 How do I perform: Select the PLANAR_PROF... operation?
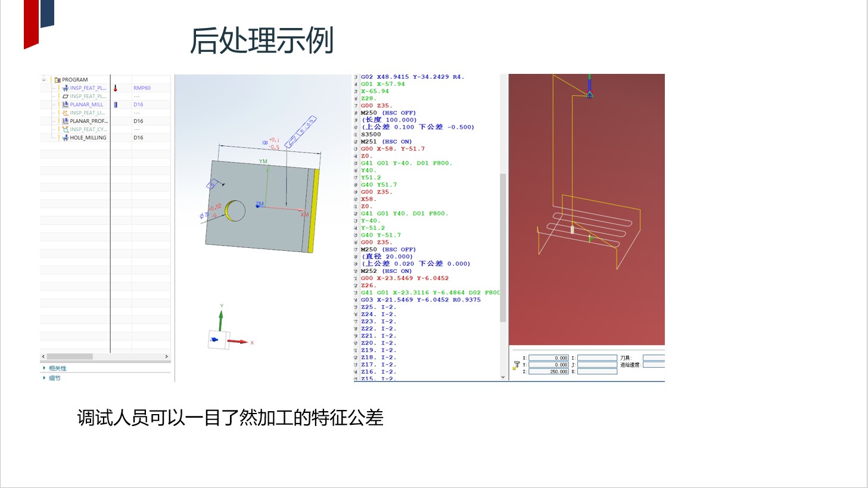pos(89,121)
